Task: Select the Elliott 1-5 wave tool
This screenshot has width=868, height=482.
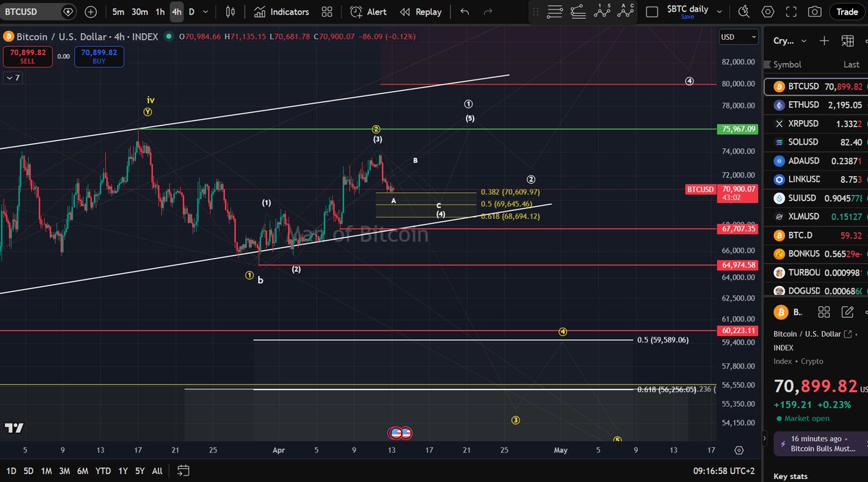Action: [x=603, y=12]
